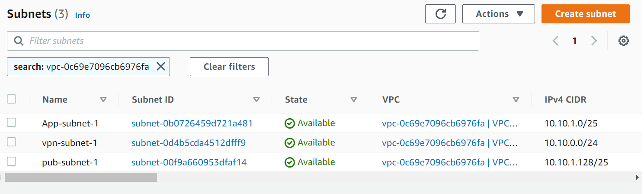Image resolution: width=644 pixels, height=194 pixels.
Task: Sort by Subnet ID column arrow
Action: [x=256, y=100]
